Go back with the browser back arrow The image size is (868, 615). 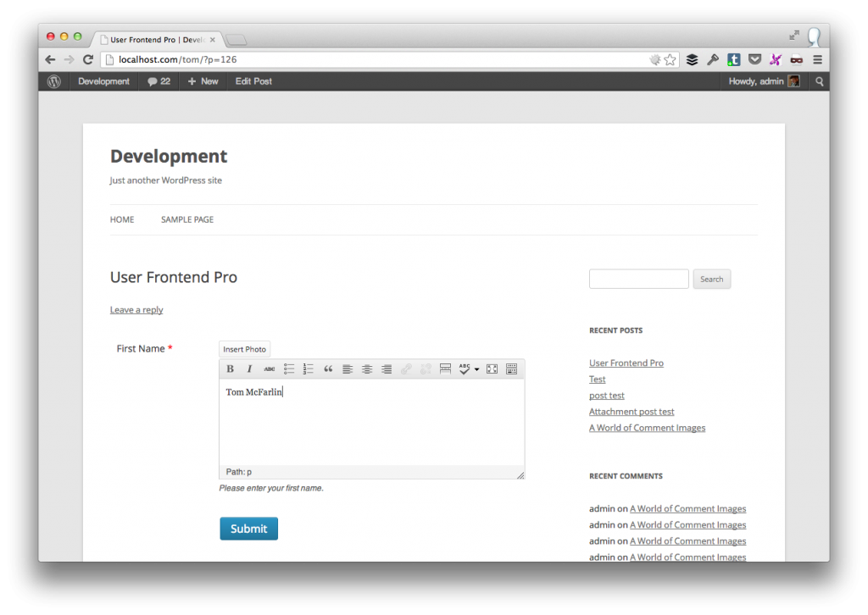coord(50,60)
